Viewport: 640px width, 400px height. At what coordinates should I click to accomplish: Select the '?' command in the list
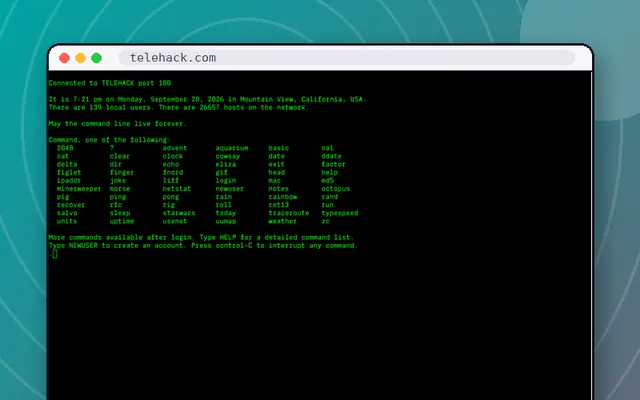pyautogui.click(x=112, y=148)
